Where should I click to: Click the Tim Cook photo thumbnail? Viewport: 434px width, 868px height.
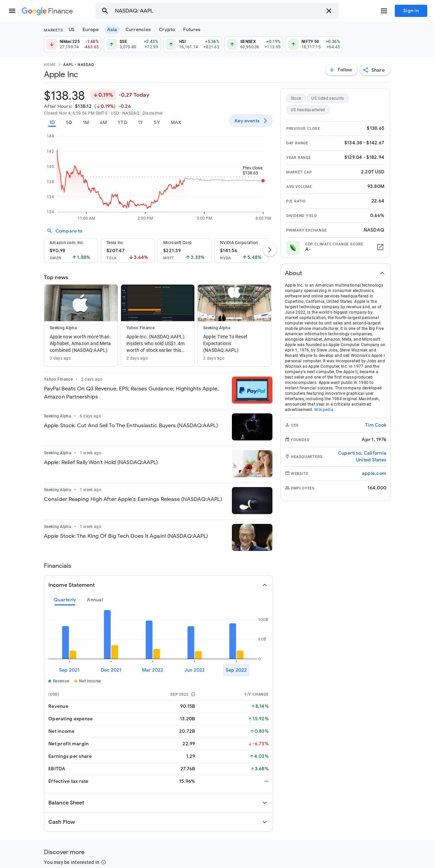tap(252, 537)
